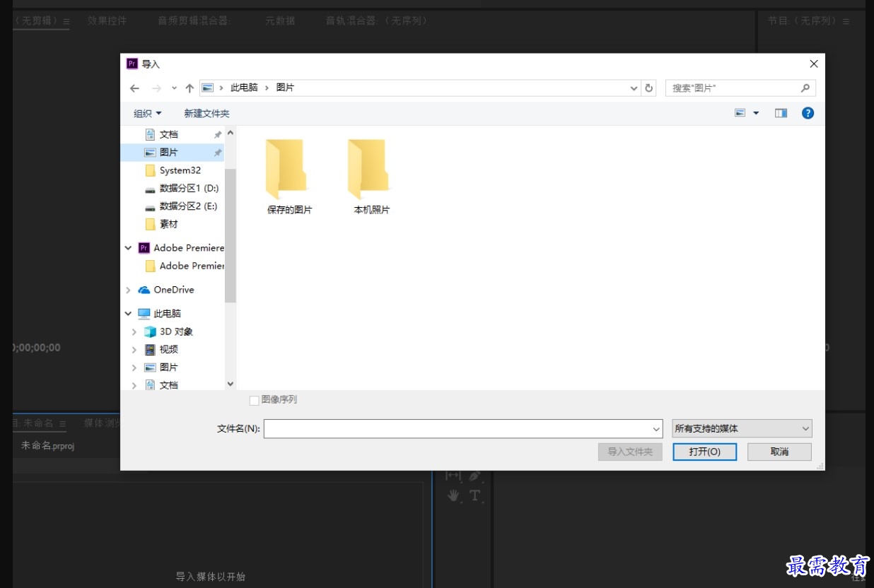The height and width of the screenshot is (588, 874).
Task: Select Pen tool in Premiere toolbar
Action: [x=474, y=476]
